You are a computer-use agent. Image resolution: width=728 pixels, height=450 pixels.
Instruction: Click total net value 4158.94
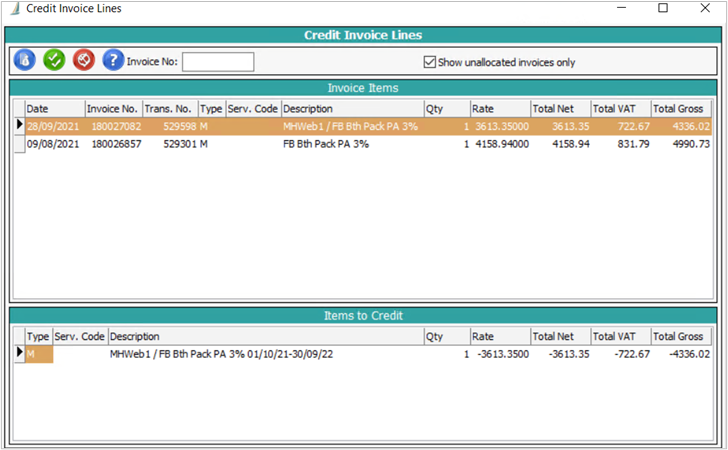(571, 144)
